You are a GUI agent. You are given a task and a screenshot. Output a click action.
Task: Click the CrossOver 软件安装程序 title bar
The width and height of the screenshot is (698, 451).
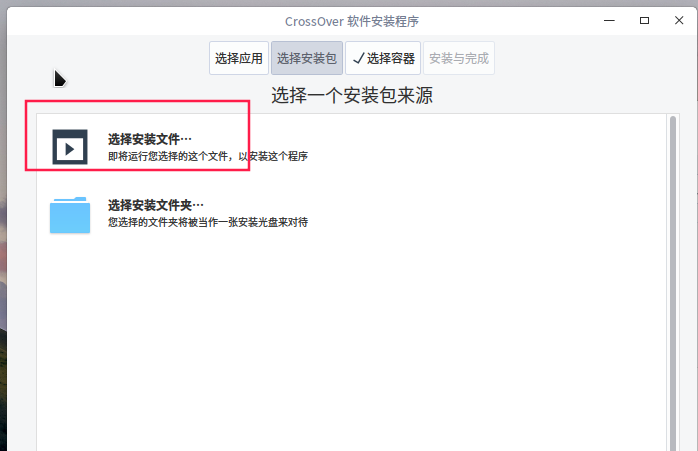[352, 21]
